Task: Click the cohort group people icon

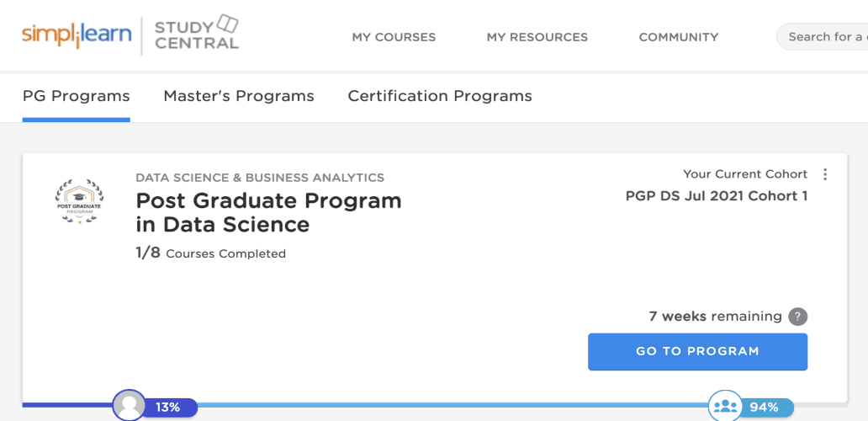Action: coord(724,406)
